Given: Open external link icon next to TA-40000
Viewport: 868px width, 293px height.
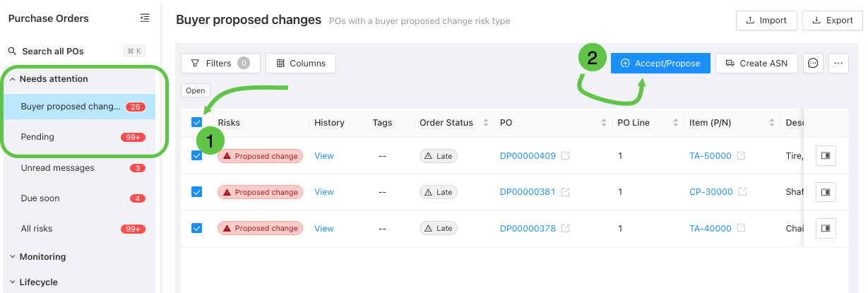Looking at the screenshot, I should [742, 228].
